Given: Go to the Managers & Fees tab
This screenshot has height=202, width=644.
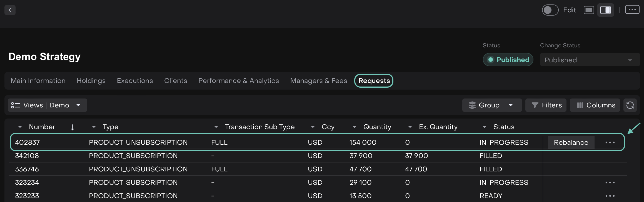Looking at the screenshot, I should [318, 81].
